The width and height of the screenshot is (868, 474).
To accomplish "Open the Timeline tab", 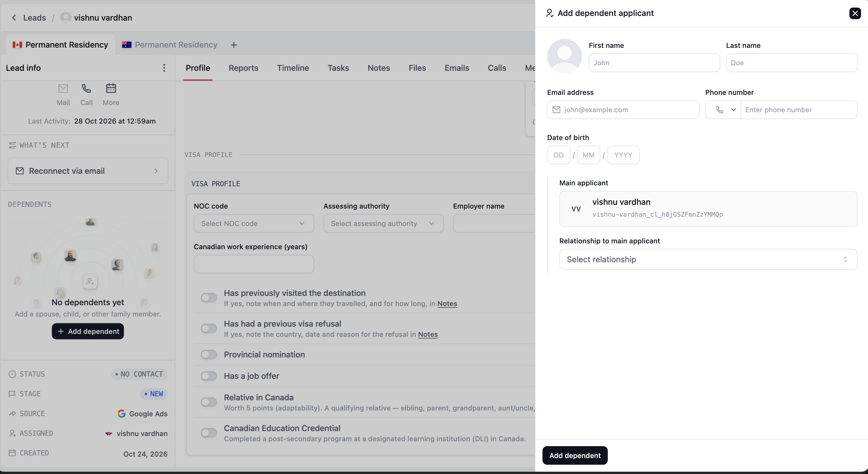I will point(293,68).
